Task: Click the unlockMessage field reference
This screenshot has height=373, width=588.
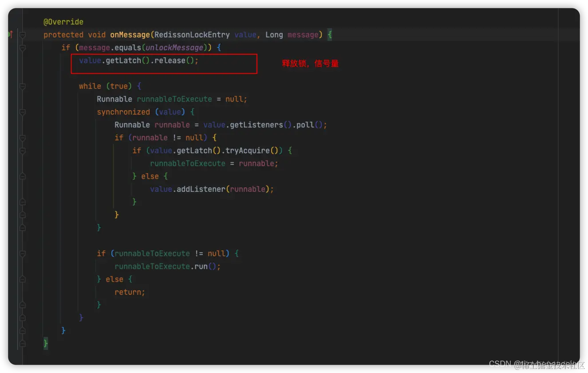Action: (174, 48)
